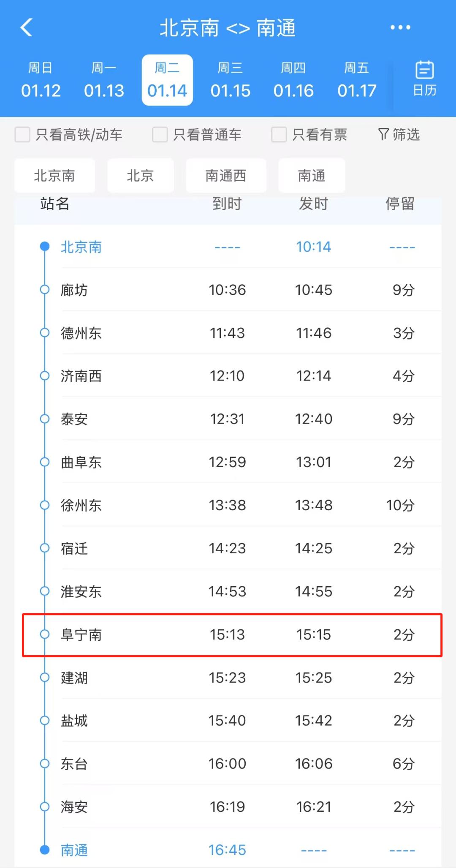Select the 南通 station filter chip
The height and width of the screenshot is (868, 456).
tap(312, 176)
